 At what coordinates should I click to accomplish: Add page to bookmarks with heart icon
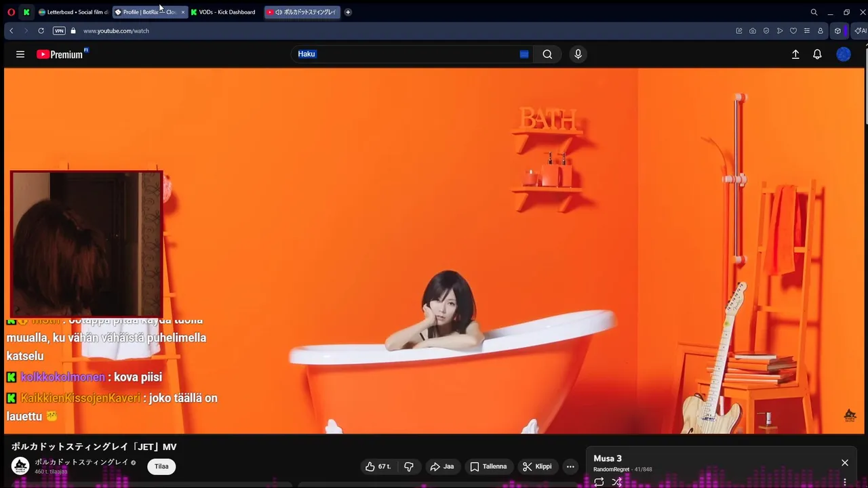point(793,30)
